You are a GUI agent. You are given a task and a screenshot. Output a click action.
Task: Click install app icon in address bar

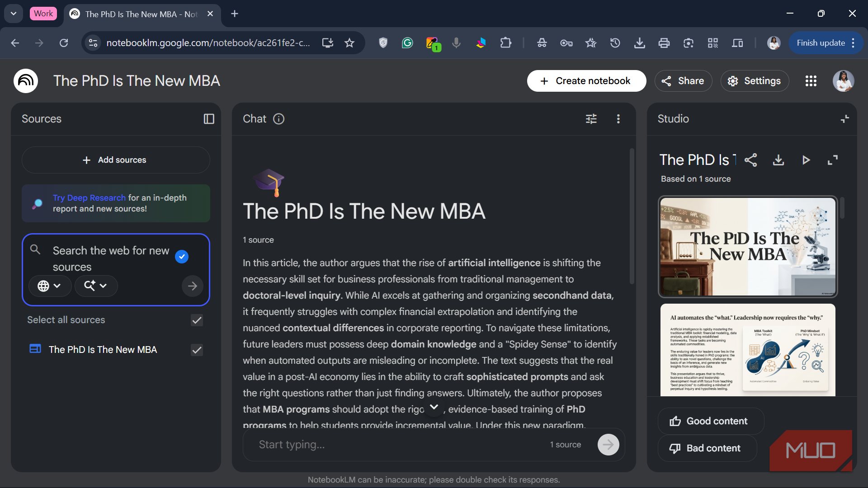(328, 43)
